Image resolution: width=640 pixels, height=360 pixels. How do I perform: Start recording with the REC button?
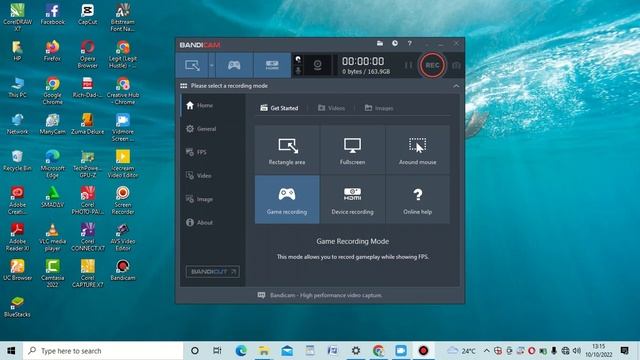click(432, 65)
